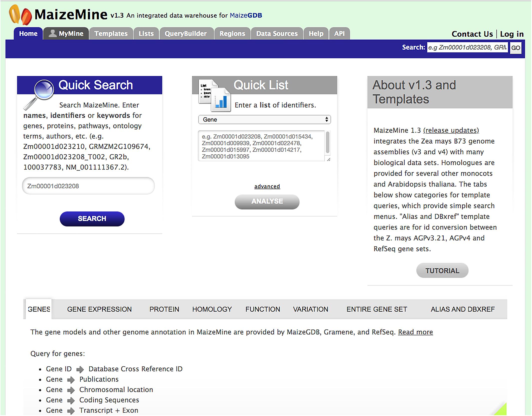
Task: Select the HOMOLOGY category tab
Action: click(x=212, y=309)
